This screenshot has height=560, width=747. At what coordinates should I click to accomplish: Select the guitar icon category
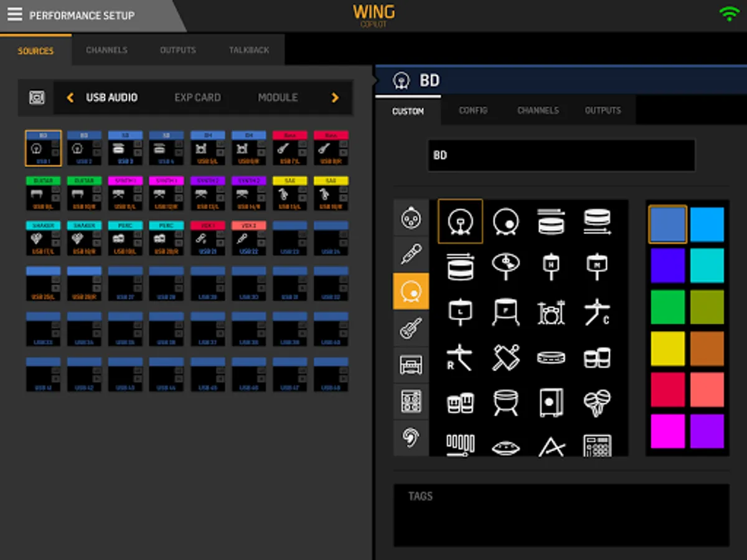[411, 328]
